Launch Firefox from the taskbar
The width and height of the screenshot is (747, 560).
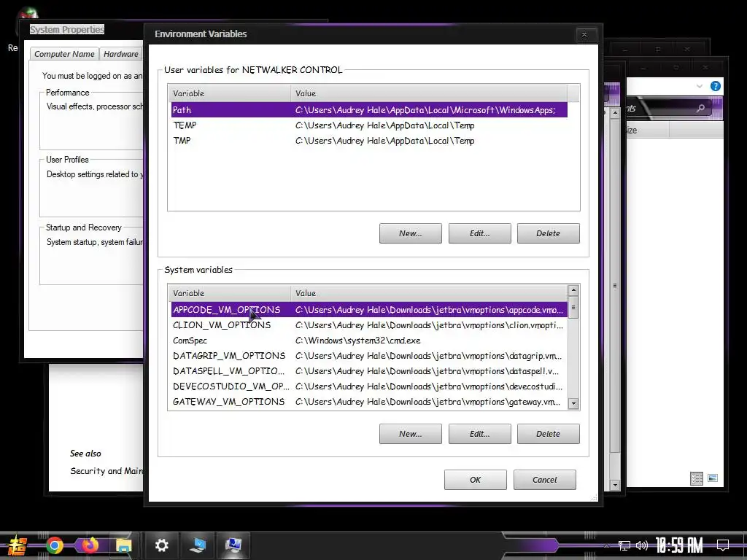(90, 545)
